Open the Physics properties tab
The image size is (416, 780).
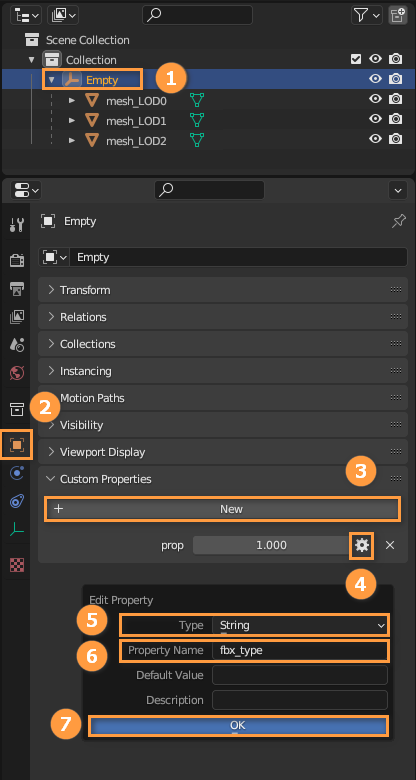17,473
